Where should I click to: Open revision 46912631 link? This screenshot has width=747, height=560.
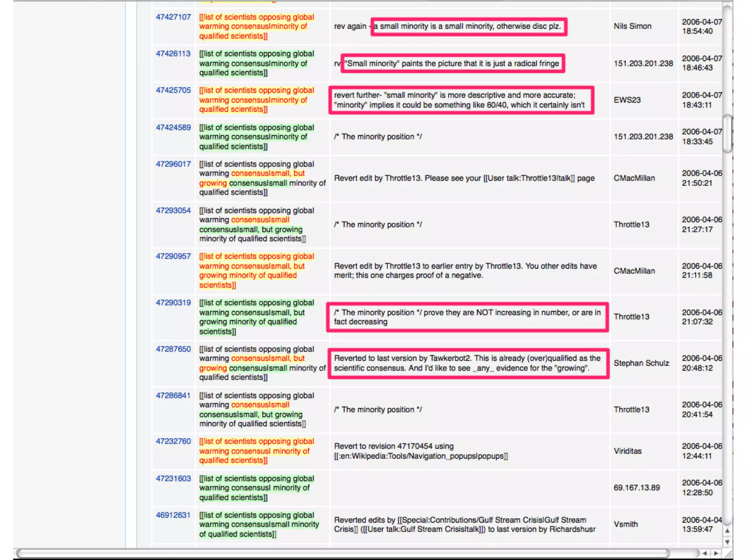coord(173,515)
